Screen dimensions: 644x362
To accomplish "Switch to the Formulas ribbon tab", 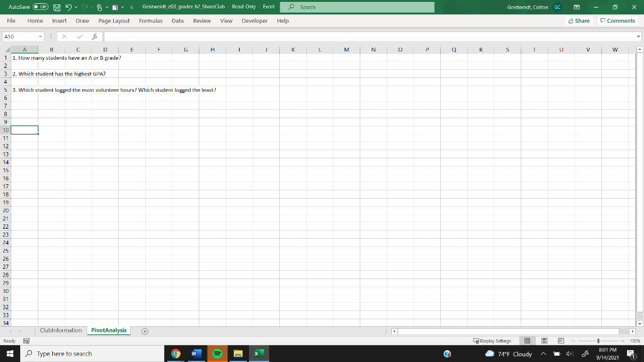I will [151, 20].
